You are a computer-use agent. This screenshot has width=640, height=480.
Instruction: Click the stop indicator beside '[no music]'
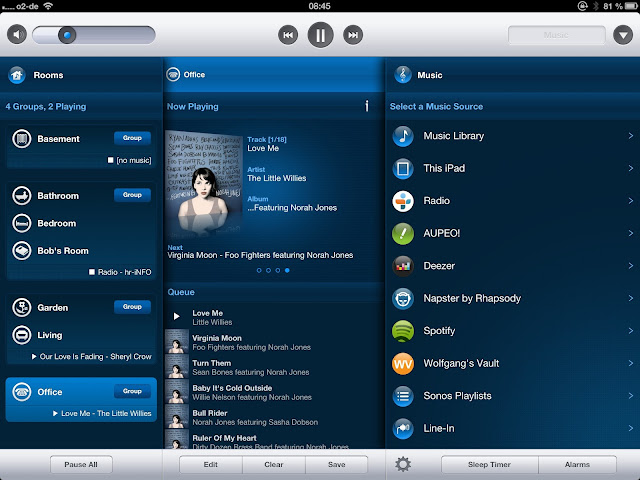pyautogui.click(x=110, y=160)
